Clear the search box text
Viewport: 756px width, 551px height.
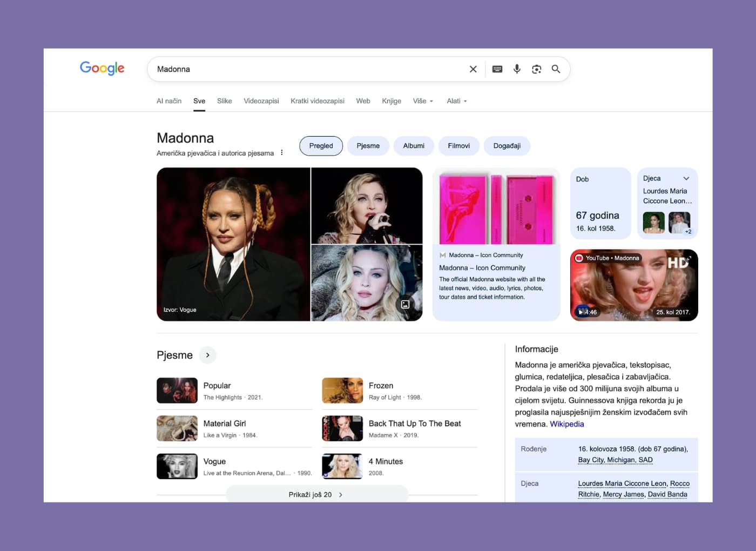click(x=473, y=69)
